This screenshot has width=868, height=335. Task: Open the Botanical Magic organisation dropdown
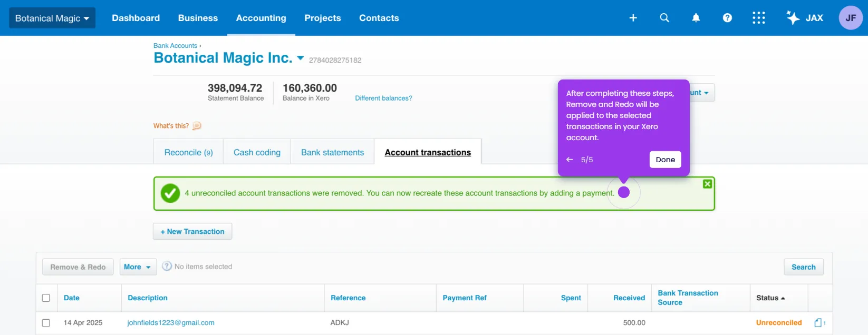click(52, 18)
